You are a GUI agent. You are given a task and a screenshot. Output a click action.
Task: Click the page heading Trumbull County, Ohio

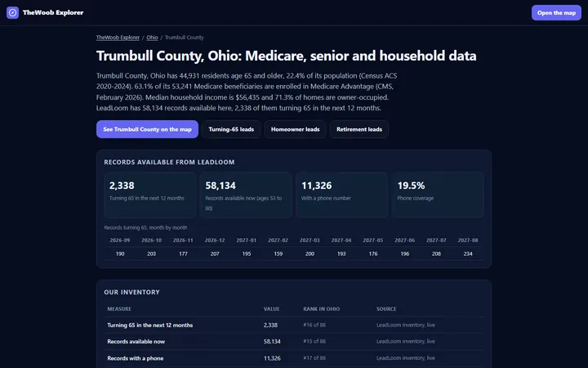pyautogui.click(x=287, y=56)
